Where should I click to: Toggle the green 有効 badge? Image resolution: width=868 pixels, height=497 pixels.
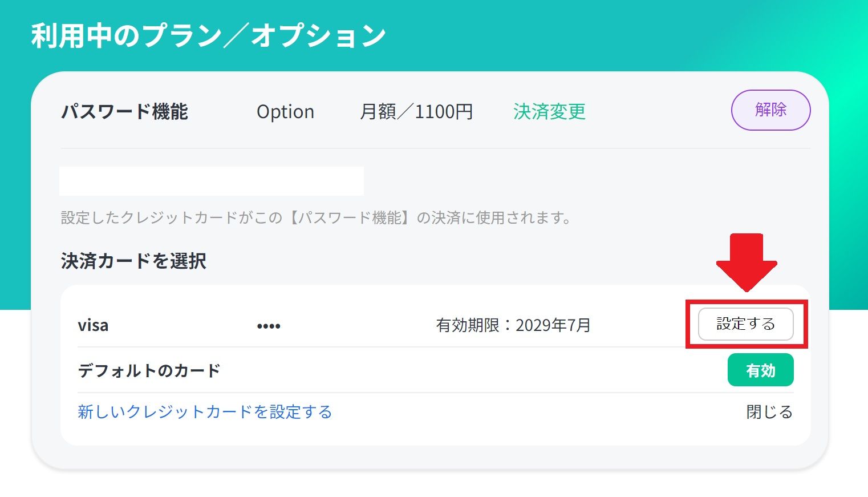coord(760,370)
